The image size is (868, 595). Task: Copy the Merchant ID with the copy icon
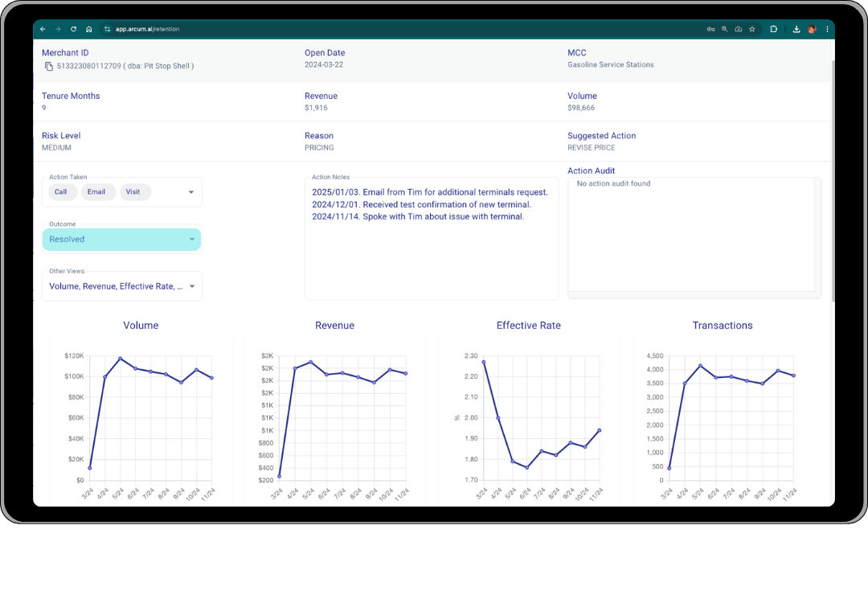(49, 66)
